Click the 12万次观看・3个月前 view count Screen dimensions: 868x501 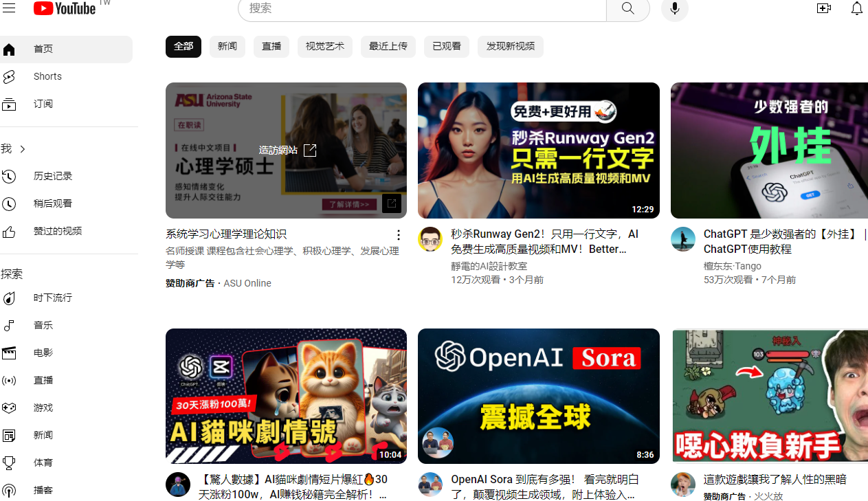coord(498,280)
